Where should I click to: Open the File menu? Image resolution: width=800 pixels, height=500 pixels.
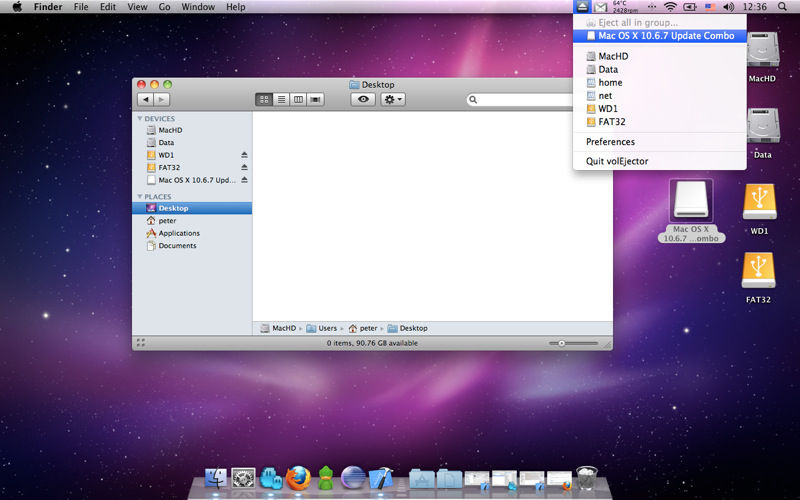point(81,7)
